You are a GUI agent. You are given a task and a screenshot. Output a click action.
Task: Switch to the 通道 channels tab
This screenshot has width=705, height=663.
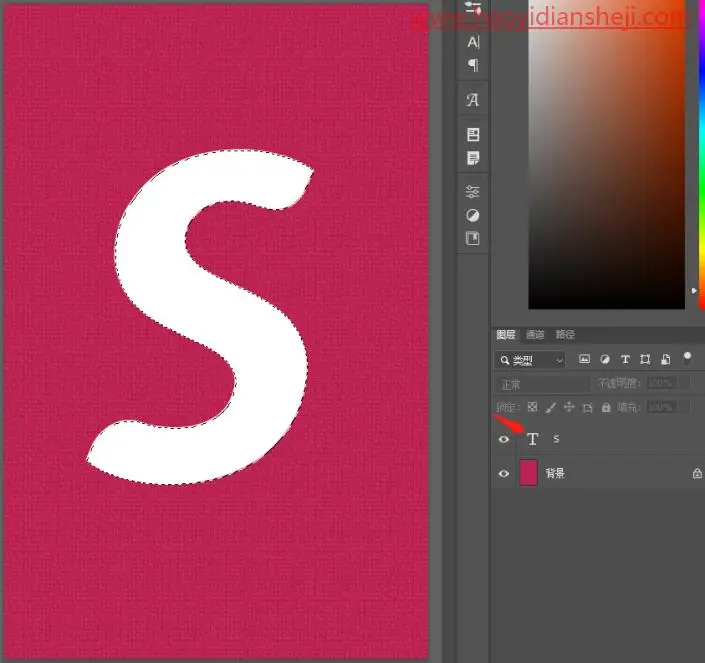pos(535,334)
